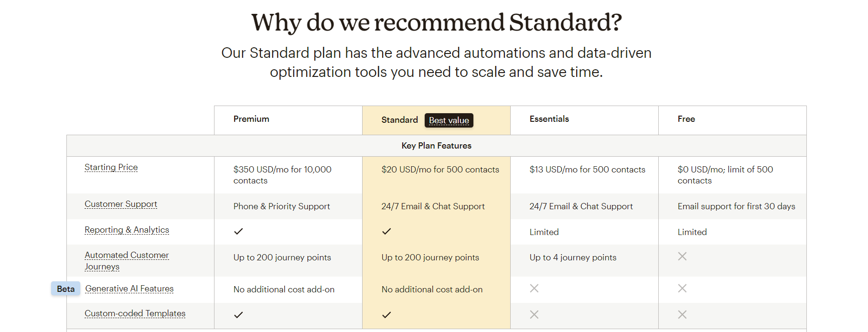
Task: Open the Starting Price explanation link
Action: (x=111, y=167)
